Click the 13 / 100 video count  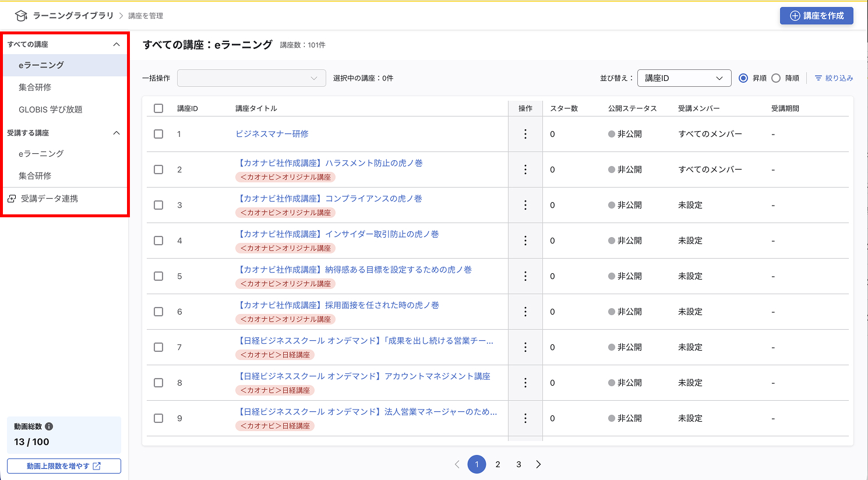31,442
